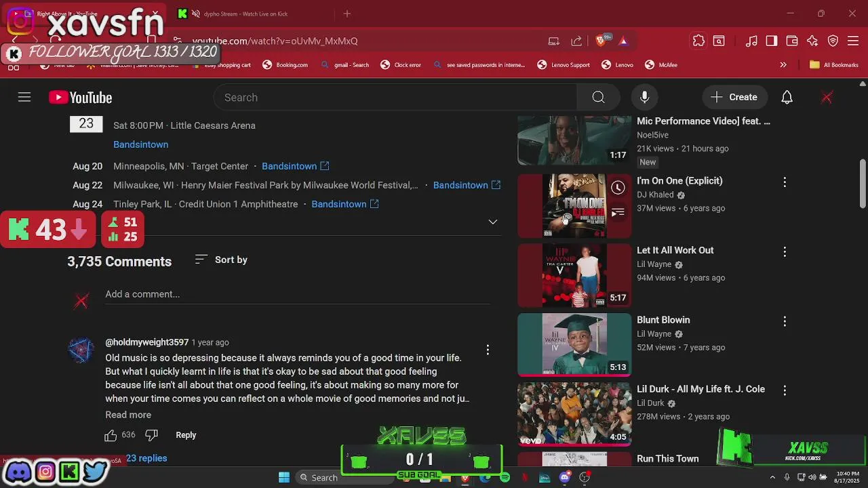Image resolution: width=868 pixels, height=488 pixels.
Task: Open a new browser tab
Action: point(347,14)
